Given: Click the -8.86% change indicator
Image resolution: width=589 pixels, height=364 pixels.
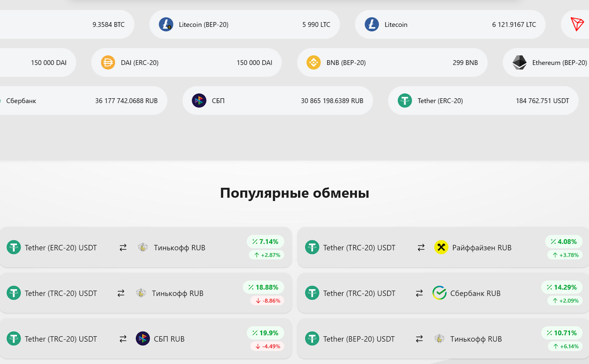Looking at the screenshot, I should [x=266, y=300].
